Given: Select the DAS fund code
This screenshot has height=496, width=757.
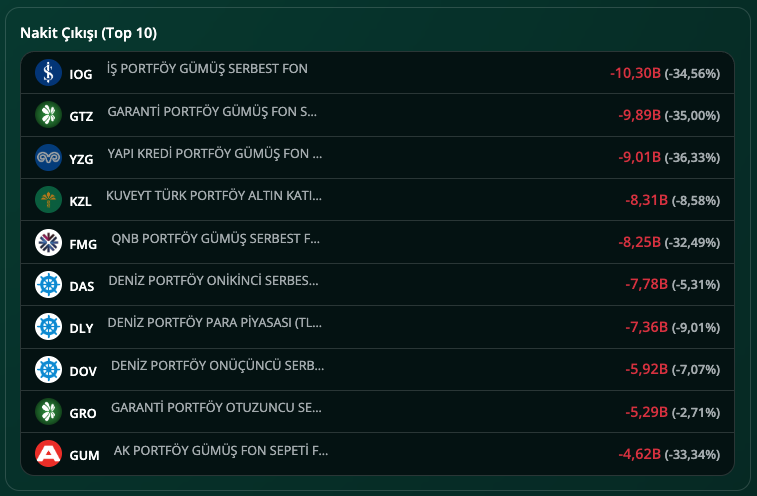Looking at the screenshot, I should (82, 286).
